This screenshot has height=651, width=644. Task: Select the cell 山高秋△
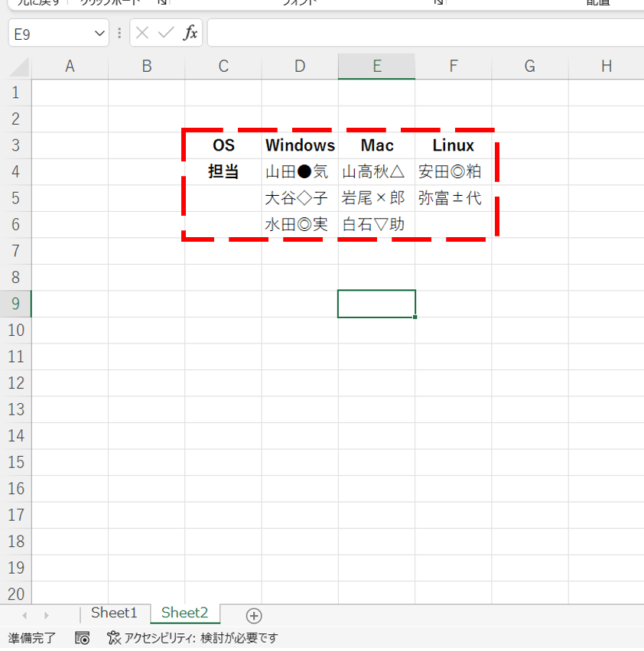376,171
